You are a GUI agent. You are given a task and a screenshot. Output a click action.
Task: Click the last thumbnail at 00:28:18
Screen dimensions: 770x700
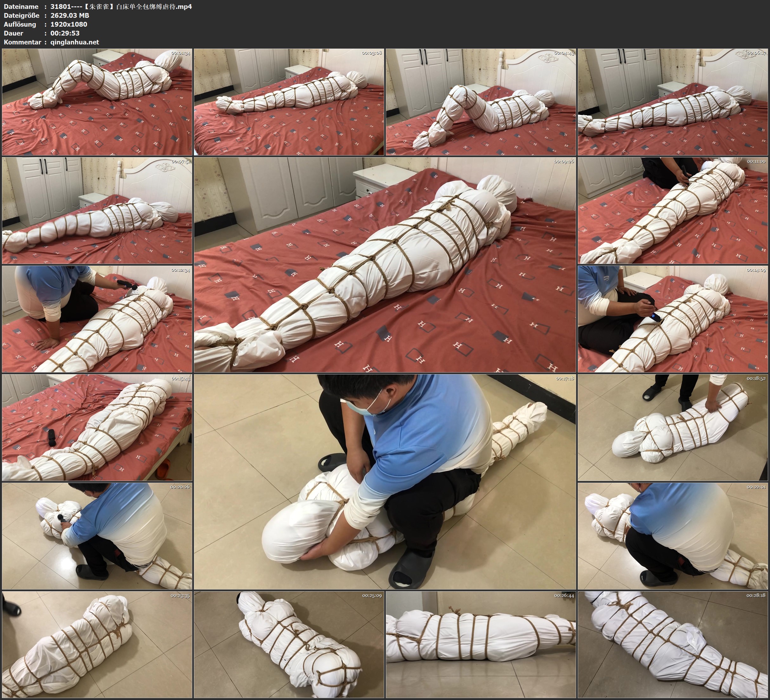click(673, 644)
